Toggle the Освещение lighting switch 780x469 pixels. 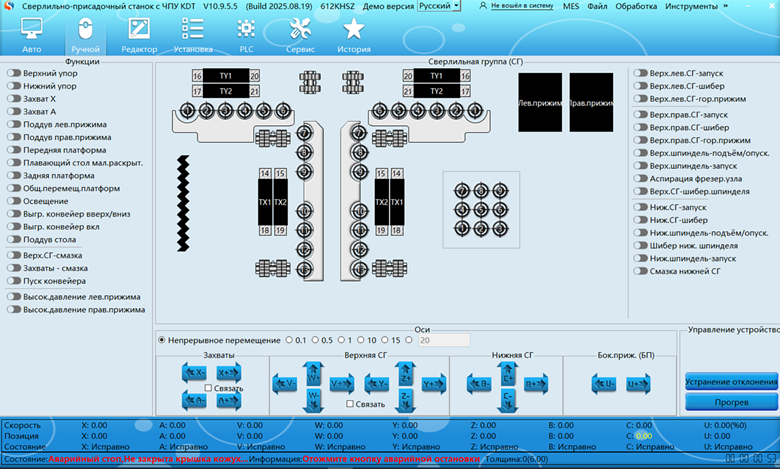(14, 201)
